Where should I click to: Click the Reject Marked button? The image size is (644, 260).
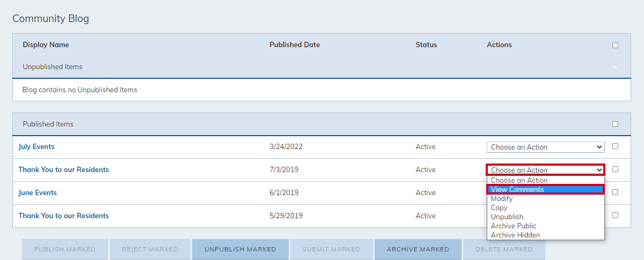(x=150, y=249)
